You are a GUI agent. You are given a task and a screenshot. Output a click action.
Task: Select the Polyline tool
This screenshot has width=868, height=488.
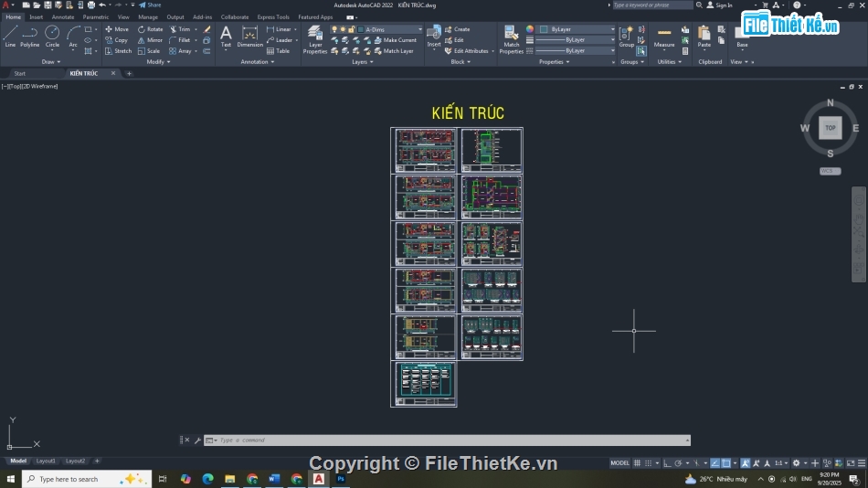[x=29, y=36]
